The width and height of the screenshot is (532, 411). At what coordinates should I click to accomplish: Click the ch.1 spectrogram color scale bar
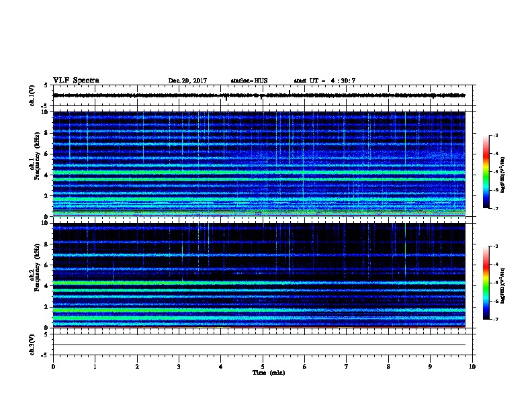(486, 172)
